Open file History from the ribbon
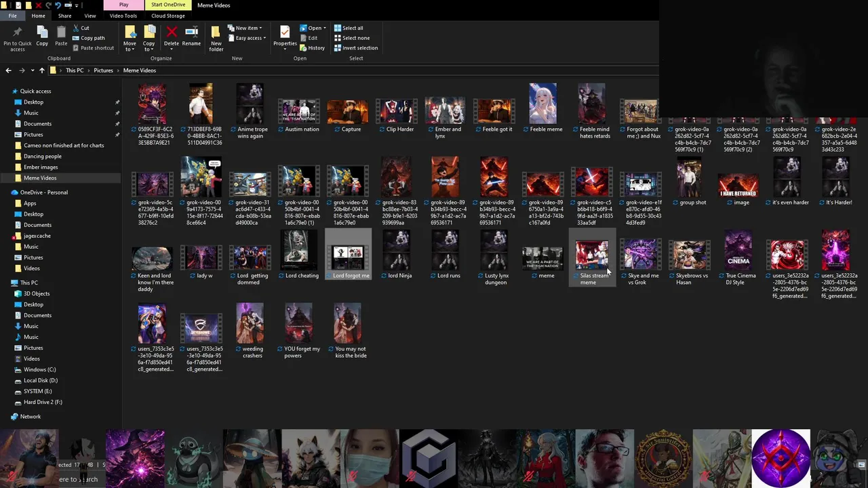The image size is (868, 488). point(312,48)
